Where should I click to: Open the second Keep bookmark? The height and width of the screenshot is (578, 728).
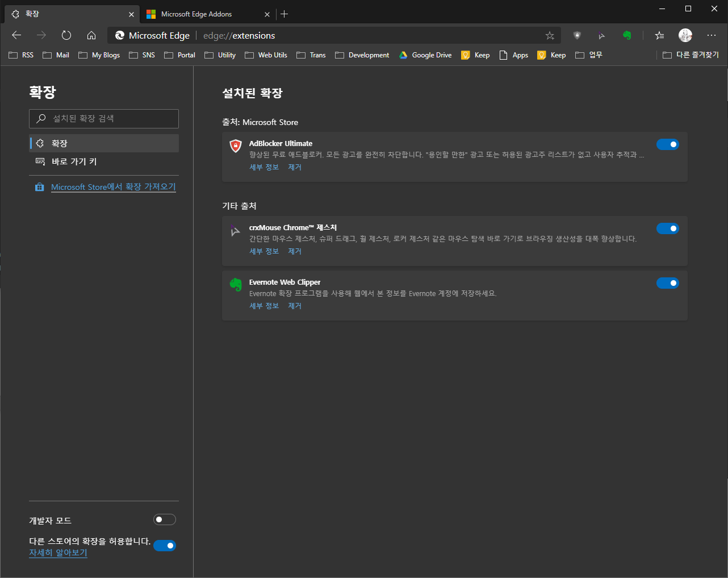pyautogui.click(x=551, y=55)
